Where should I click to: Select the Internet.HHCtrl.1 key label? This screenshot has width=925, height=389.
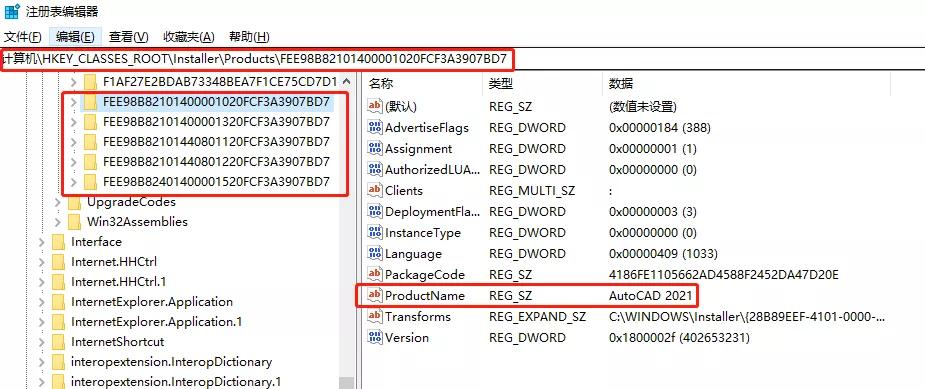(119, 282)
